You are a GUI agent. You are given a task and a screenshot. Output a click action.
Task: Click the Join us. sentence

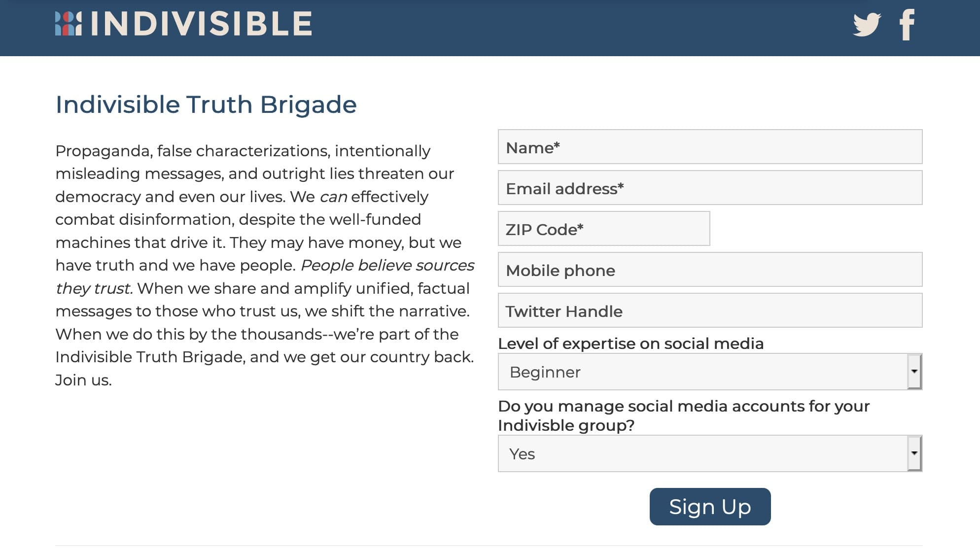coord(83,380)
